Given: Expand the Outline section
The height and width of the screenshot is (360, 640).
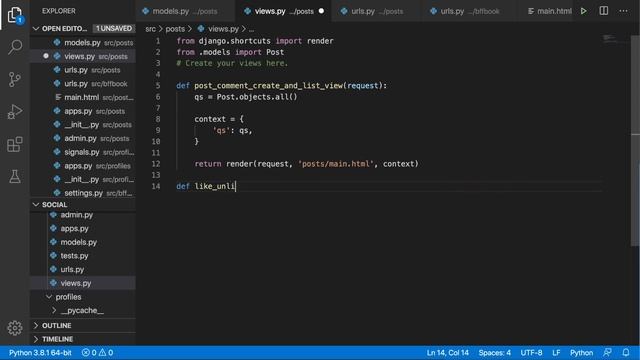Looking at the screenshot, I should 36,325.
